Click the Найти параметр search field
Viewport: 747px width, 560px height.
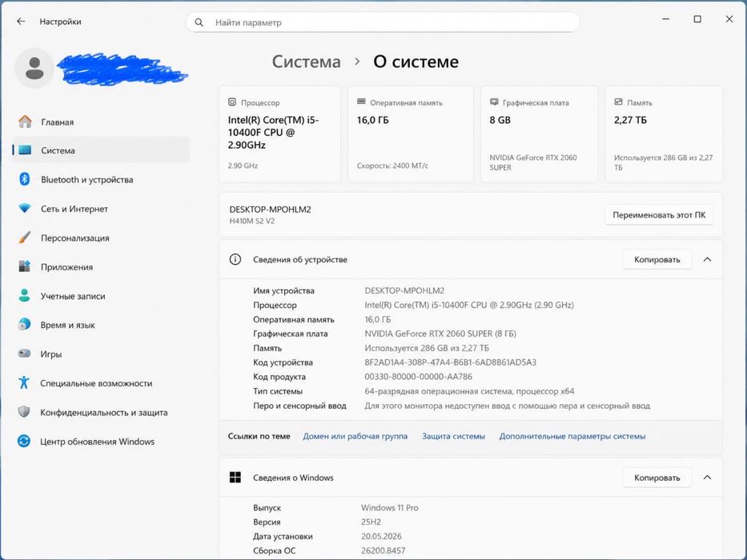pyautogui.click(x=383, y=22)
